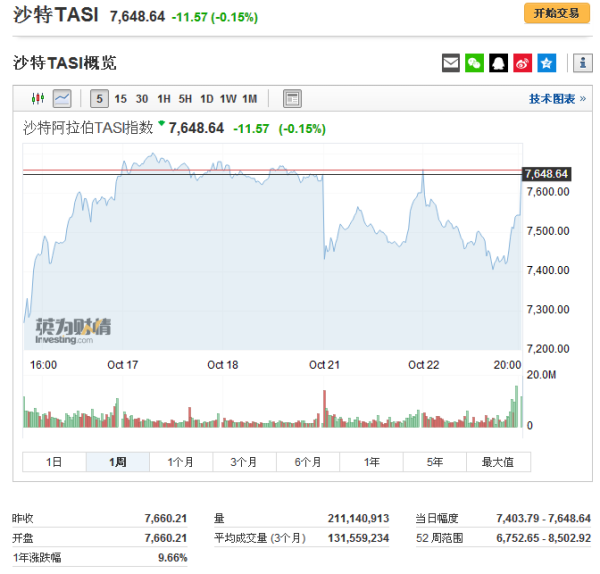Click the 开盘 row label
The image size is (600, 574).
point(23,538)
